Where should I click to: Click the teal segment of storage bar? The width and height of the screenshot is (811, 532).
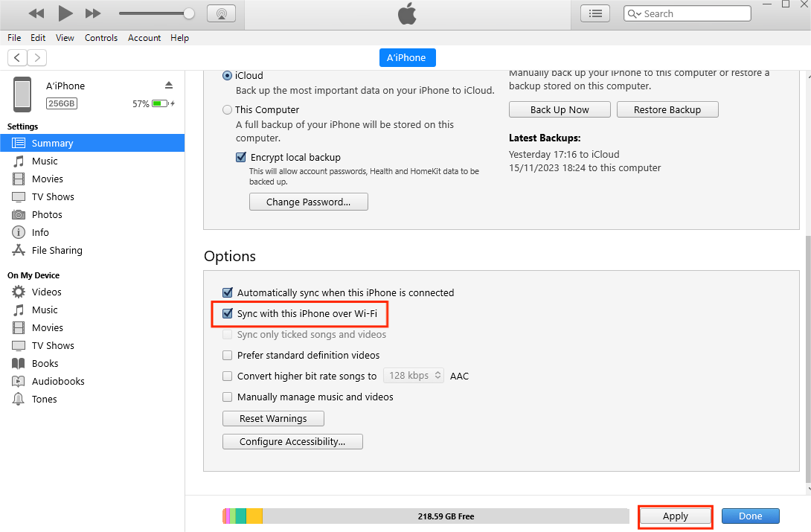[x=240, y=516]
